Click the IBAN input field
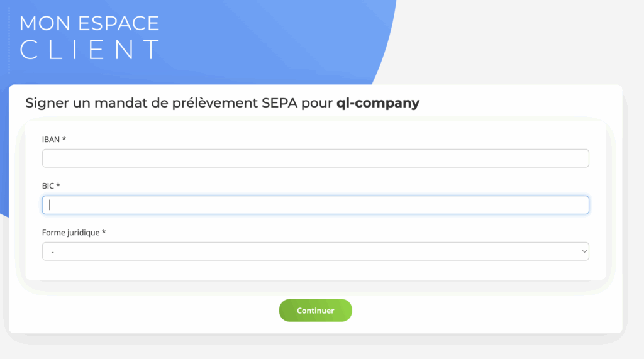Image resolution: width=644 pixels, height=359 pixels. 315,158
